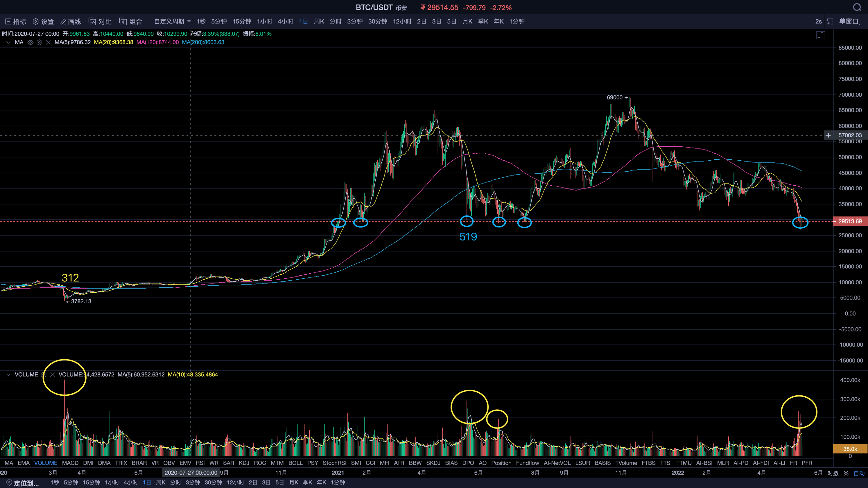The image size is (868, 488).
Task: Toggle MA indicator visibility eye
Action: (30, 42)
